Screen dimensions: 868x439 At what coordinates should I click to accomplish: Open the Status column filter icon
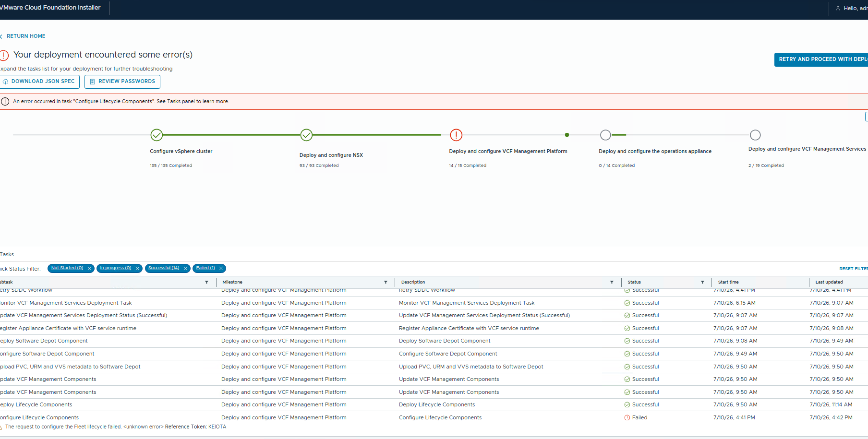click(702, 282)
